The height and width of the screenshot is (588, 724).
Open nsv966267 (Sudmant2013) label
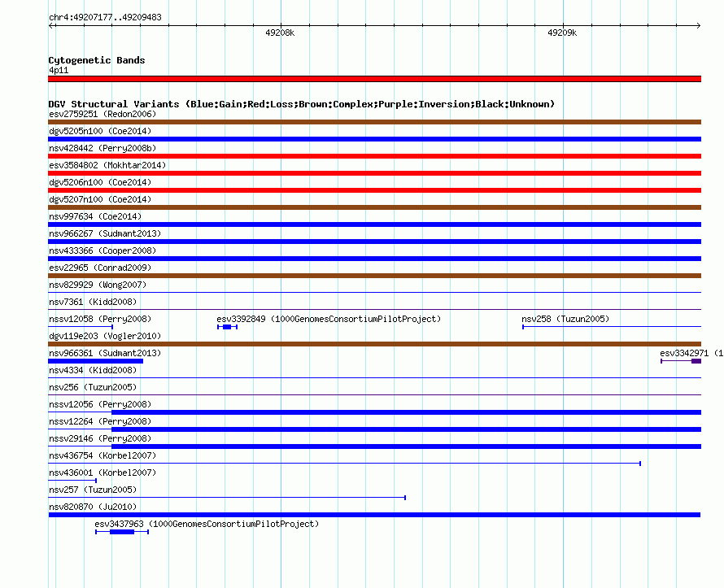click(x=105, y=233)
